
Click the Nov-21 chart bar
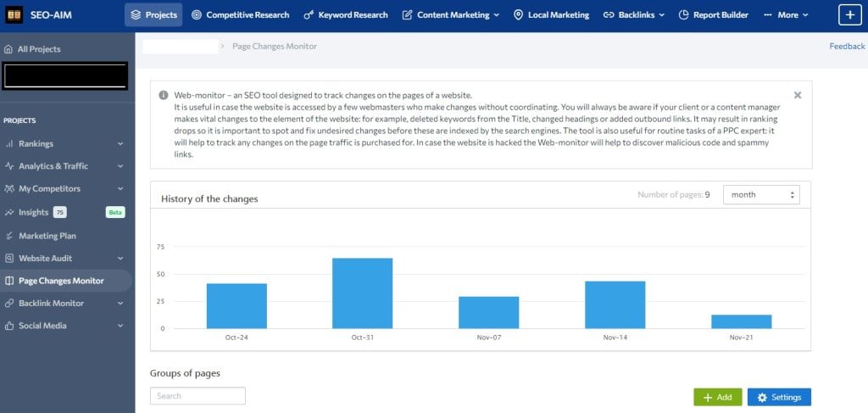coord(741,321)
